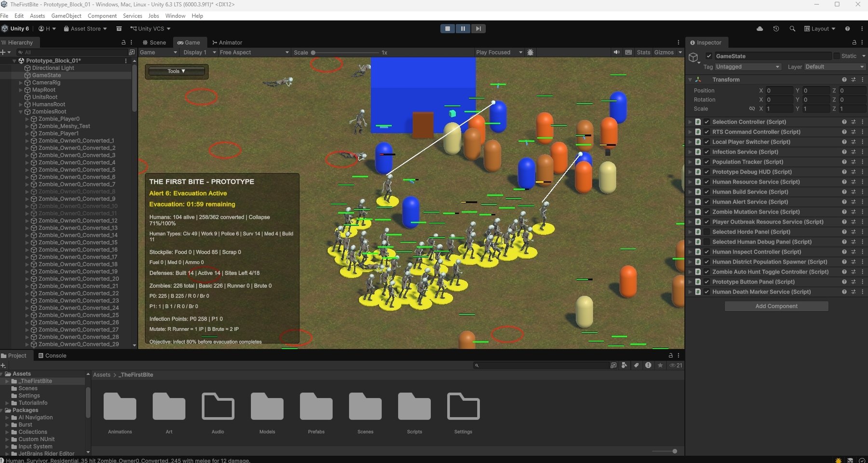This screenshot has width=868, height=463.
Task: Collapse the ZombiesRoot tree node
Action: click(21, 112)
